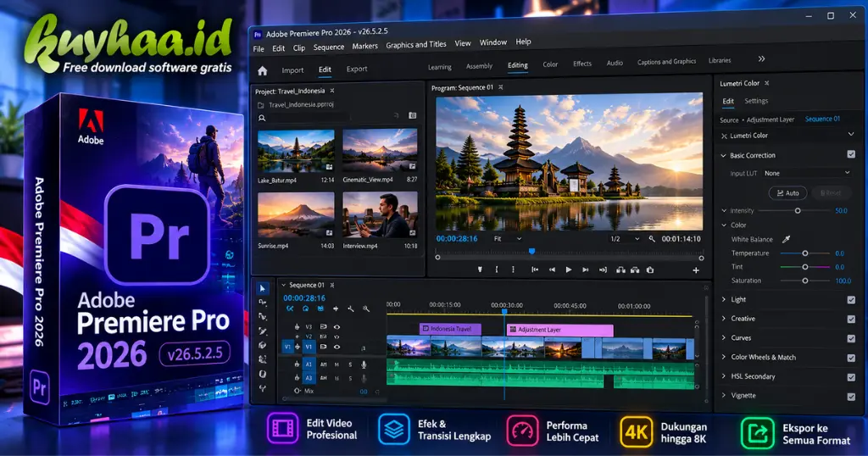
Task: Toggle V1 track output eye
Action: (x=337, y=347)
